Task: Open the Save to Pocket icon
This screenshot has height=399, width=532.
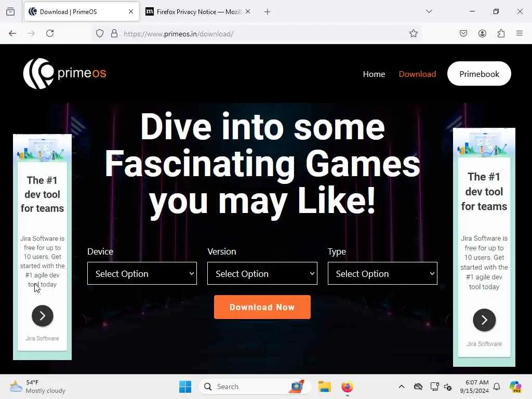Action: pyautogui.click(x=463, y=33)
